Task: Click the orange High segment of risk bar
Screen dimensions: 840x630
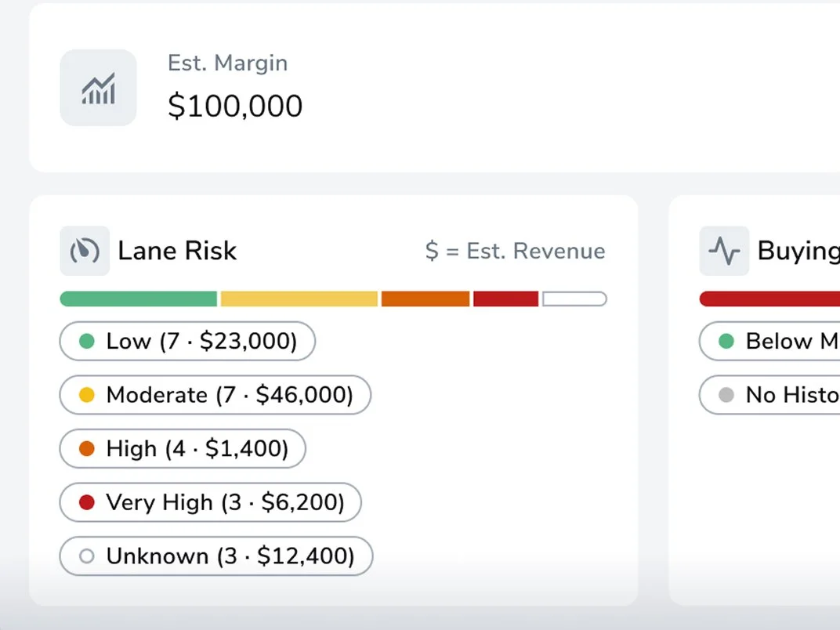Action: 425,299
